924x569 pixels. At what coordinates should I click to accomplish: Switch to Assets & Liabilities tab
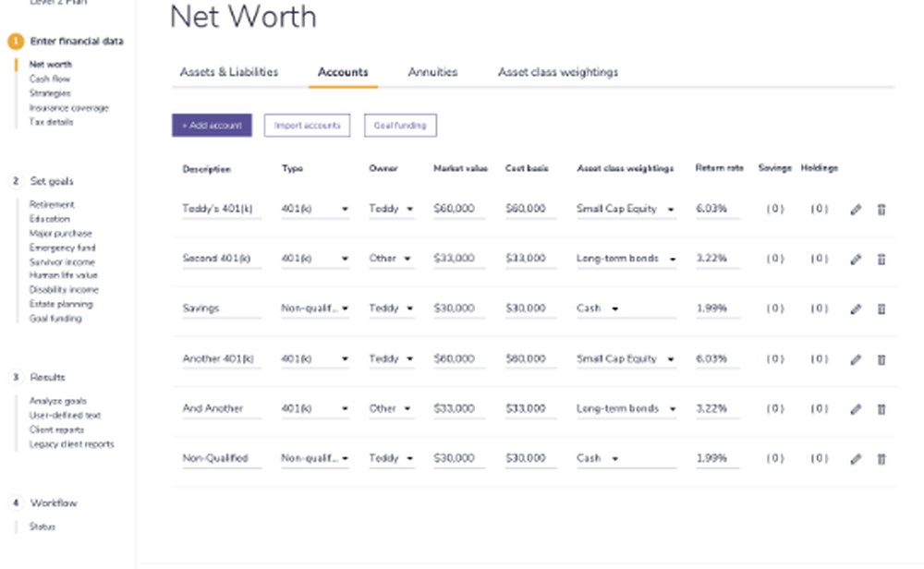coord(228,72)
